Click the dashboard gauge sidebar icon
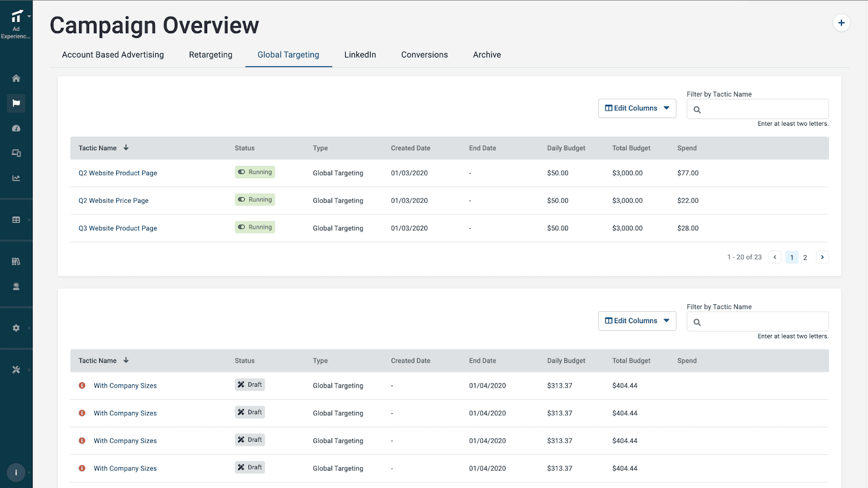Viewport: 868px width, 488px height. pos(16,129)
